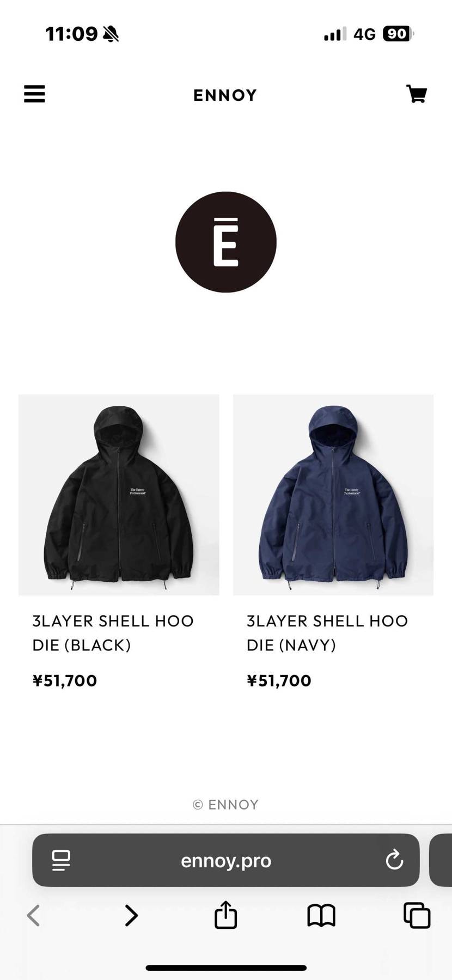Image resolution: width=452 pixels, height=980 pixels.
Task: Open the black shell hoodie image
Action: 119,495
